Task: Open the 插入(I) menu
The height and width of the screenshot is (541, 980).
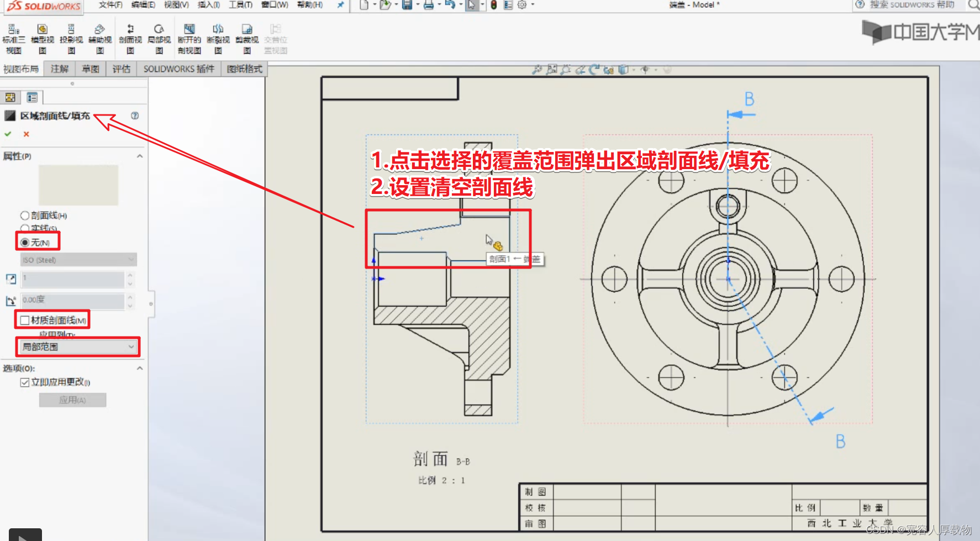Action: [209, 5]
